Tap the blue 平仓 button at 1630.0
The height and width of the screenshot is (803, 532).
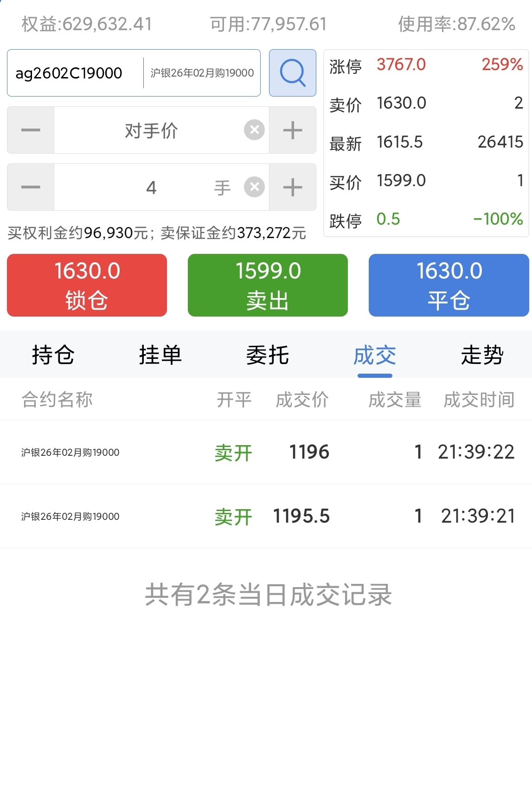(449, 285)
